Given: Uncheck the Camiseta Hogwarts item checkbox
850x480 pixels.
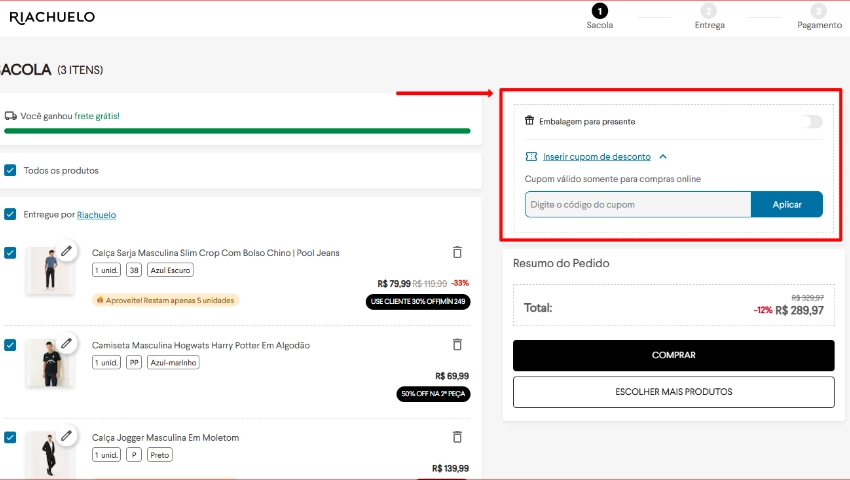Looking at the screenshot, I should point(10,345).
